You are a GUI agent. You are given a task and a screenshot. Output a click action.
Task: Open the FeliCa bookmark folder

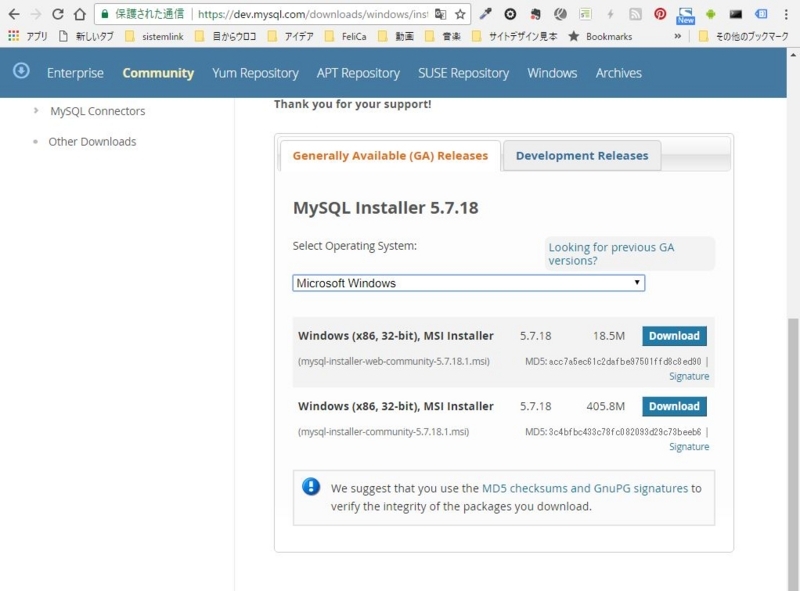(x=345, y=36)
